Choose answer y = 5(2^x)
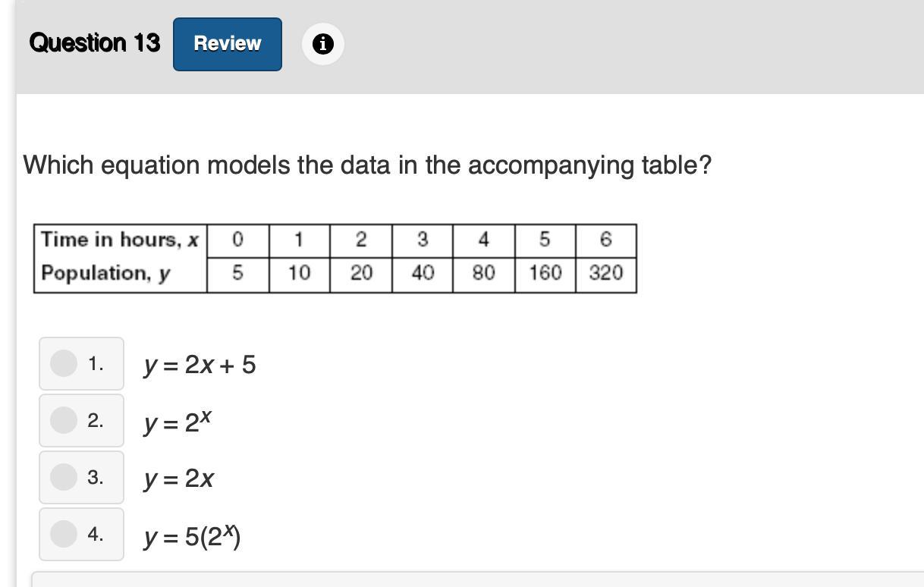 [192, 536]
